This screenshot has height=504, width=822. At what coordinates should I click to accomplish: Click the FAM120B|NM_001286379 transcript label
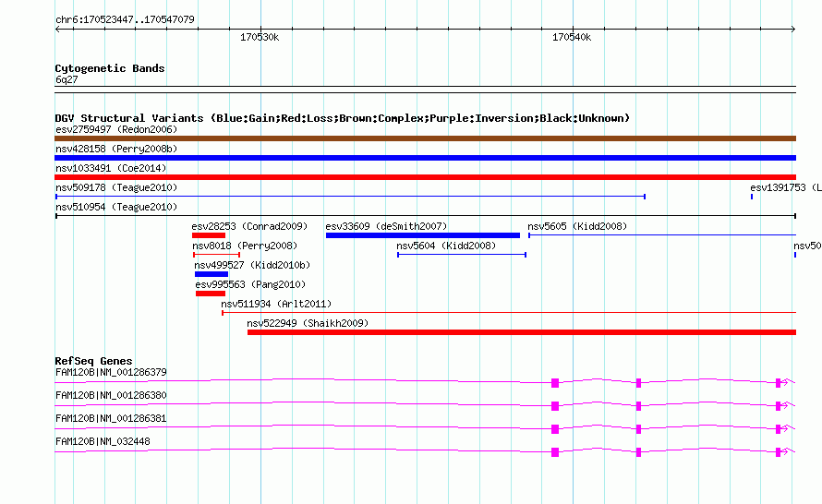tap(111, 373)
